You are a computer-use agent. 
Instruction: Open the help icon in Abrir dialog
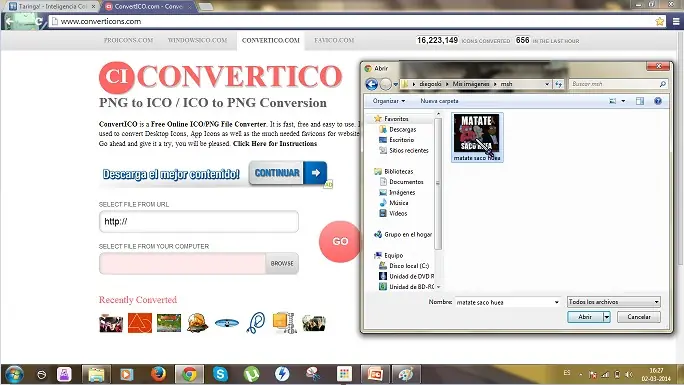pos(658,101)
